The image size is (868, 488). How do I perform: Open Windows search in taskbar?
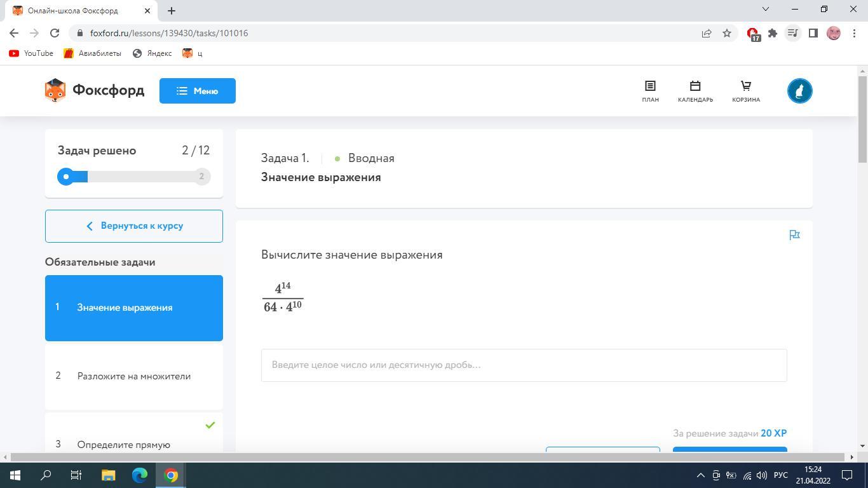click(46, 475)
